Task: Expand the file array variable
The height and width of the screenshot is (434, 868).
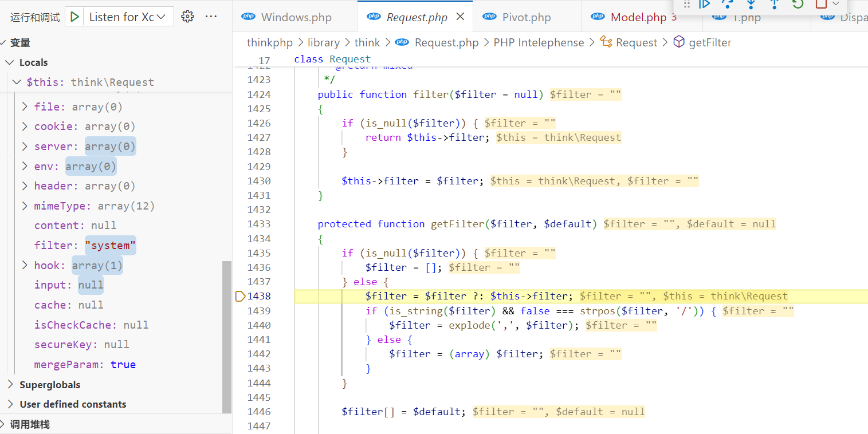Action: coord(25,106)
